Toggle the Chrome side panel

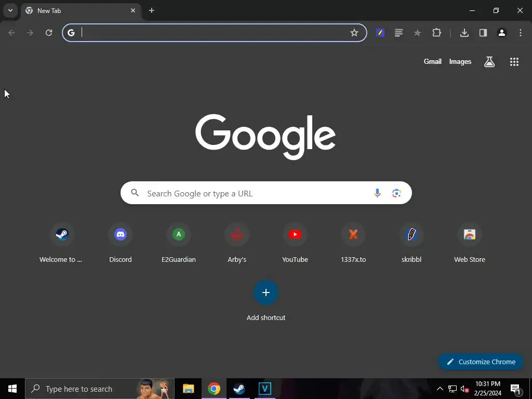tap(483, 33)
